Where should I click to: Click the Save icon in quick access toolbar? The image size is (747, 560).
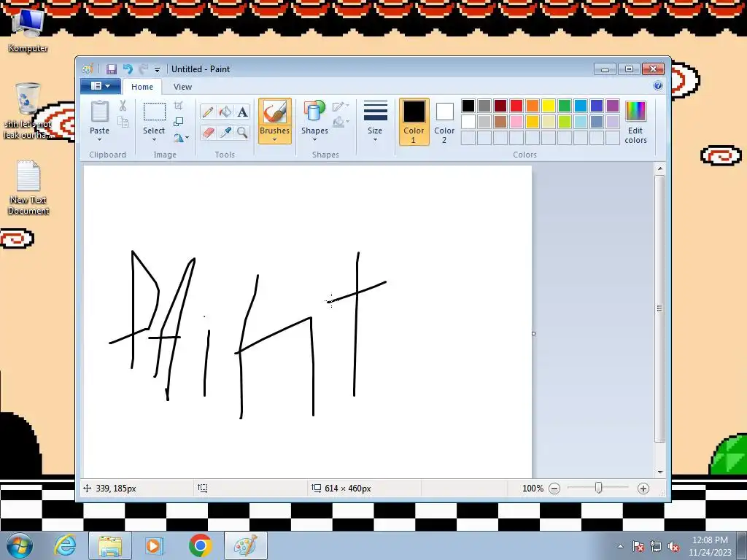click(111, 69)
